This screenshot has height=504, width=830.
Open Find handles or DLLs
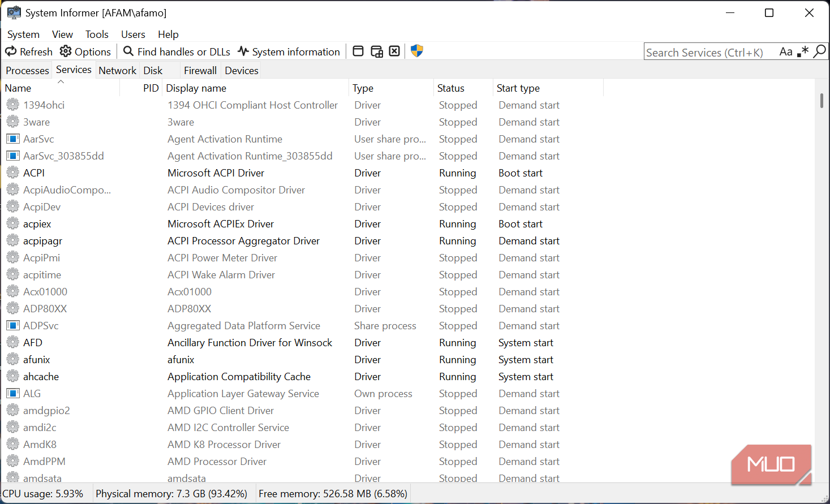coord(177,51)
